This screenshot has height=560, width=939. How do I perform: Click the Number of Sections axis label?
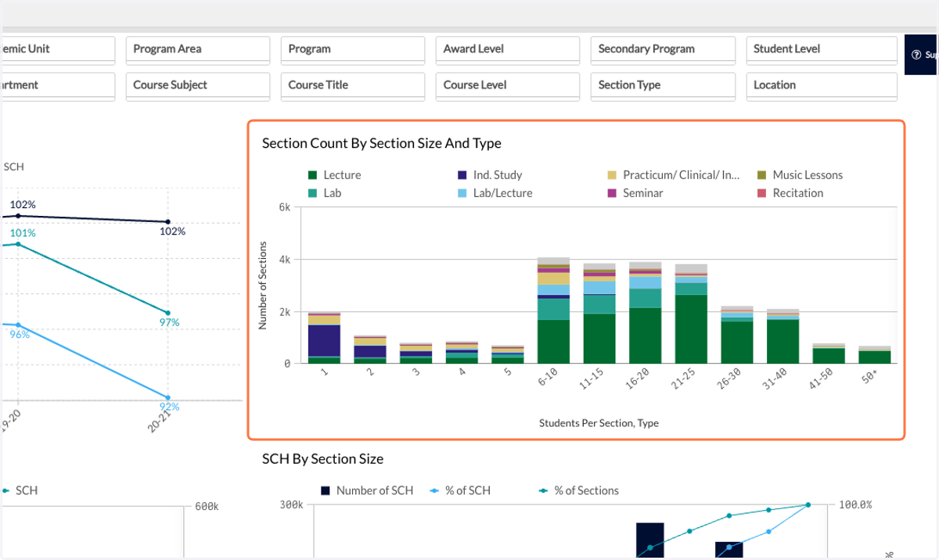[x=264, y=285]
